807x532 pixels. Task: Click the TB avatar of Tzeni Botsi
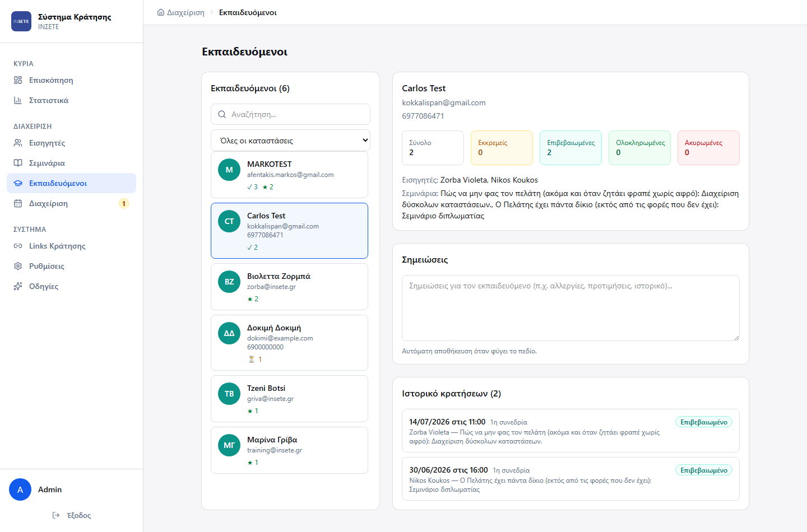tap(229, 394)
